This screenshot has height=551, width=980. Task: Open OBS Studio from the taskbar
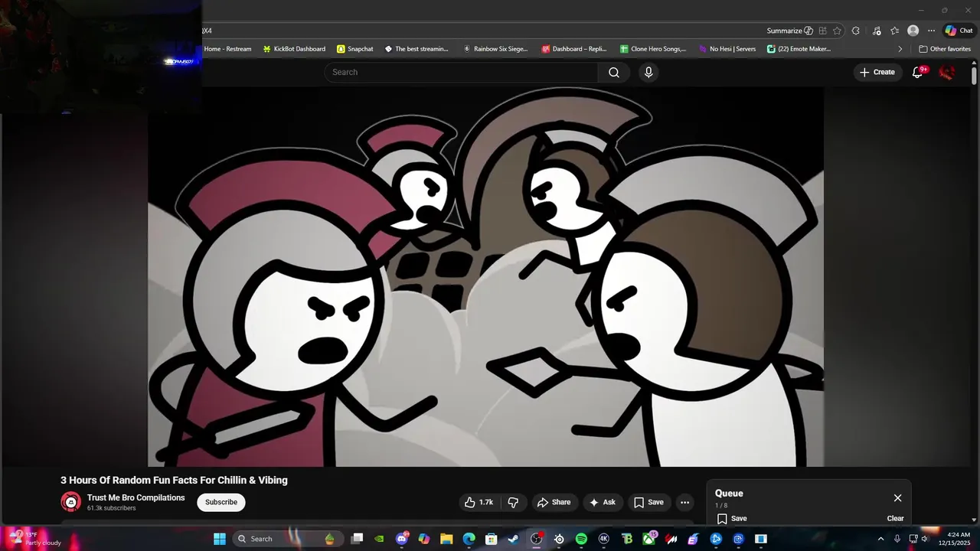pos(536,539)
